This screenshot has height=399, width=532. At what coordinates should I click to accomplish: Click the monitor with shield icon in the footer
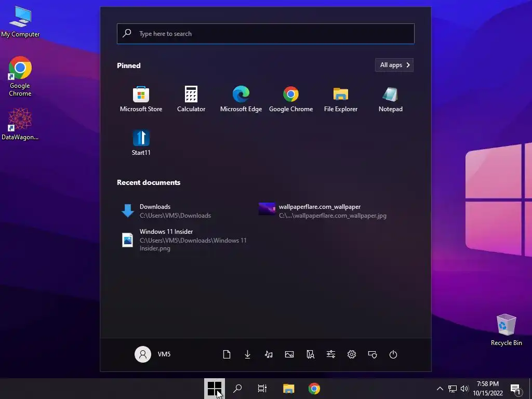pyautogui.click(x=373, y=354)
